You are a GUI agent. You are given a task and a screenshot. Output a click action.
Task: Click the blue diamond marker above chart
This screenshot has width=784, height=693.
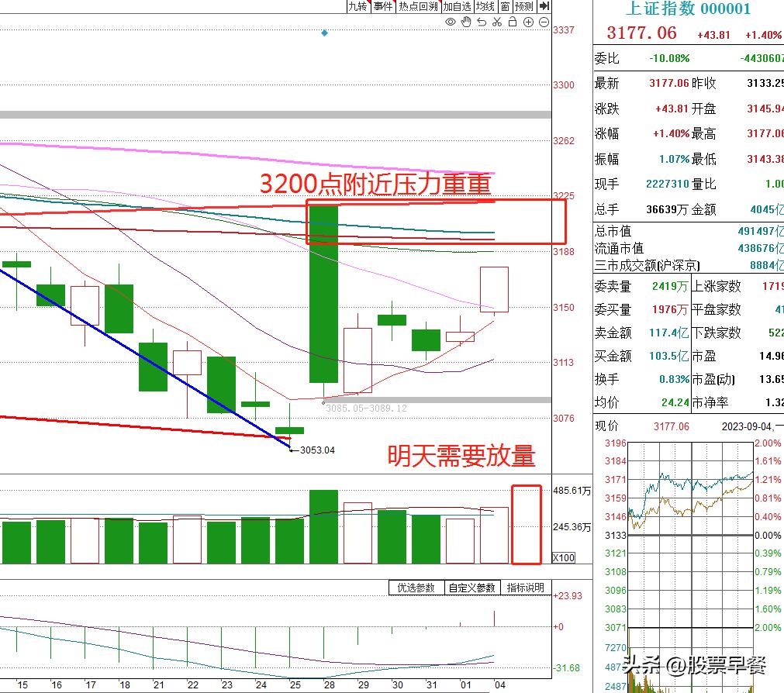(x=324, y=33)
